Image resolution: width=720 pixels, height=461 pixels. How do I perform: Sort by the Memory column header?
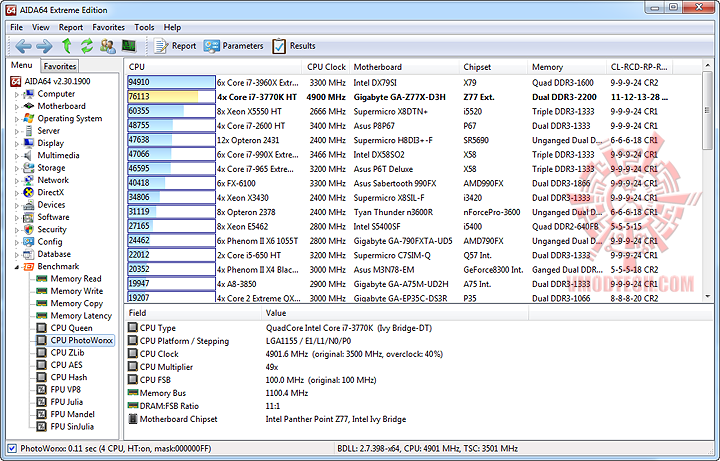coord(567,67)
